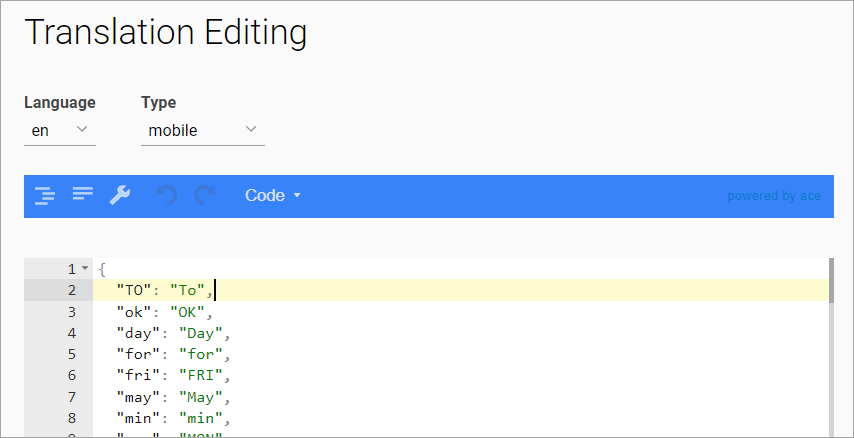
Task: Open the Code mode dropdown
Action: point(273,196)
